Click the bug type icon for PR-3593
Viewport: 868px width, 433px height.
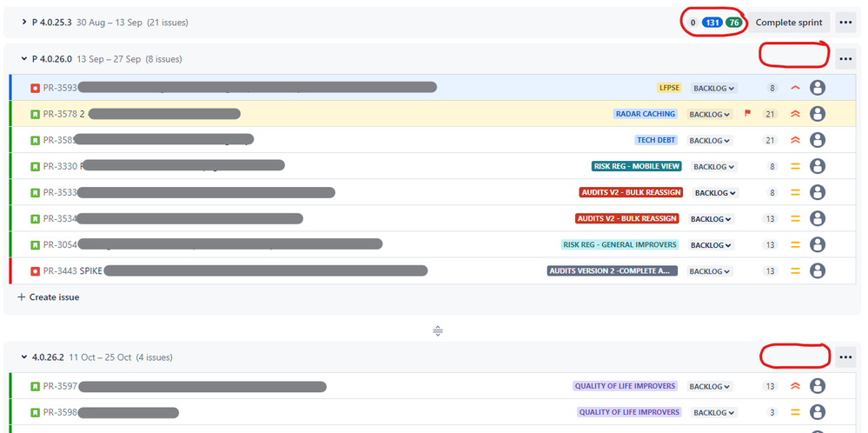tap(36, 88)
